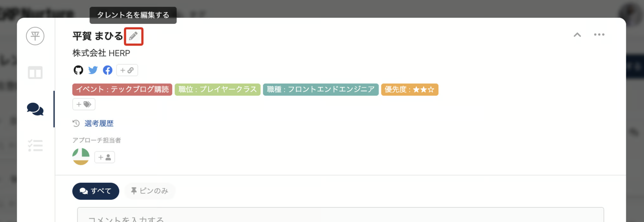This screenshot has width=644, height=222.
Task: Add a tag with the plus-tag button
Action: pos(84,104)
